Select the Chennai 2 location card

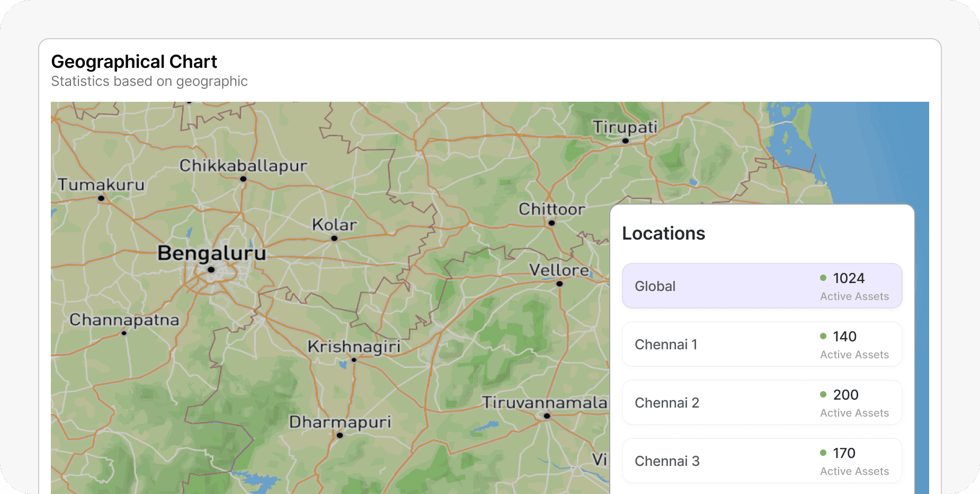coord(762,402)
